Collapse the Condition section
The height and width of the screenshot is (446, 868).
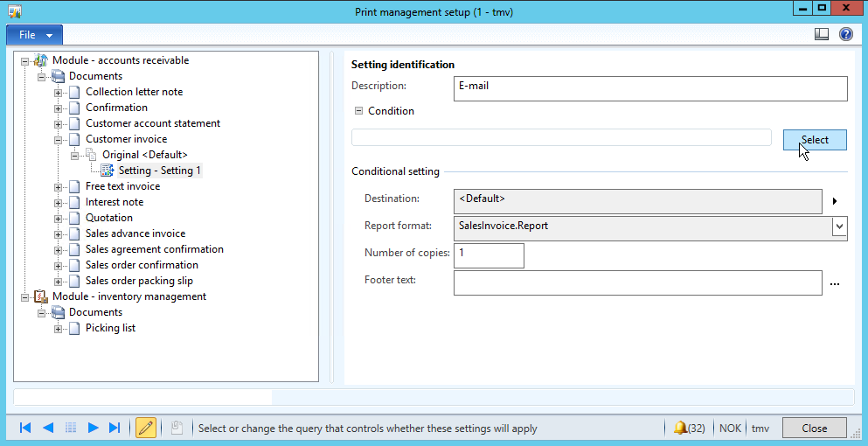tap(358, 111)
